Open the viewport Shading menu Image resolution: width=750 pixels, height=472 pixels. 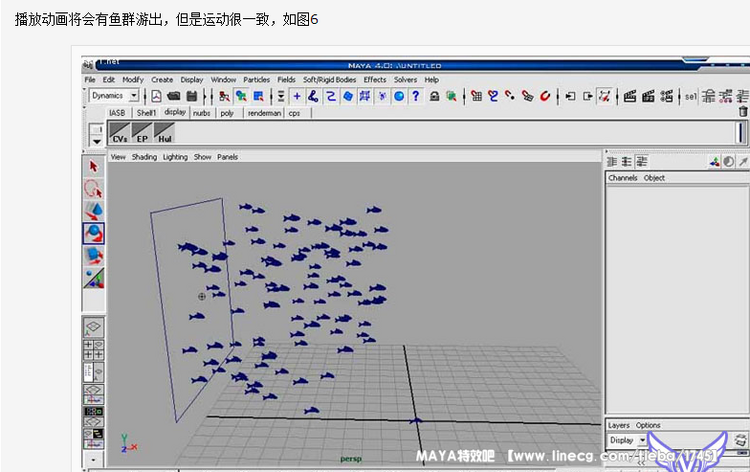[144, 157]
